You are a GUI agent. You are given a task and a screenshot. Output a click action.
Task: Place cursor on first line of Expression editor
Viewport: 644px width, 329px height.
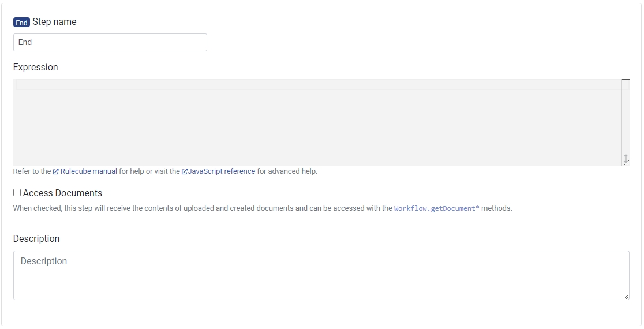(317, 85)
